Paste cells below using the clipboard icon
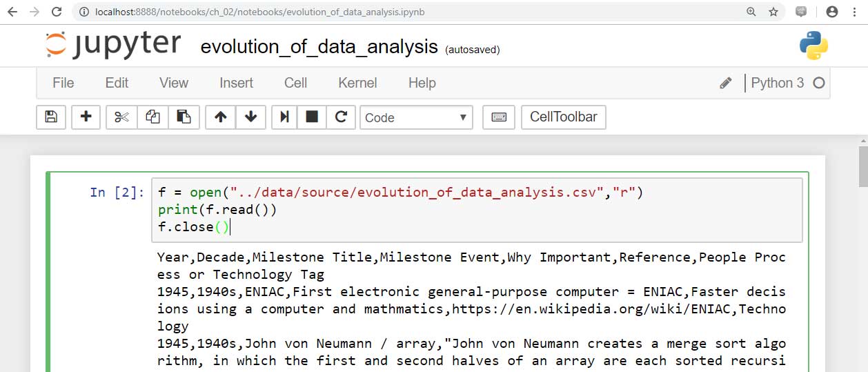 [x=184, y=117]
